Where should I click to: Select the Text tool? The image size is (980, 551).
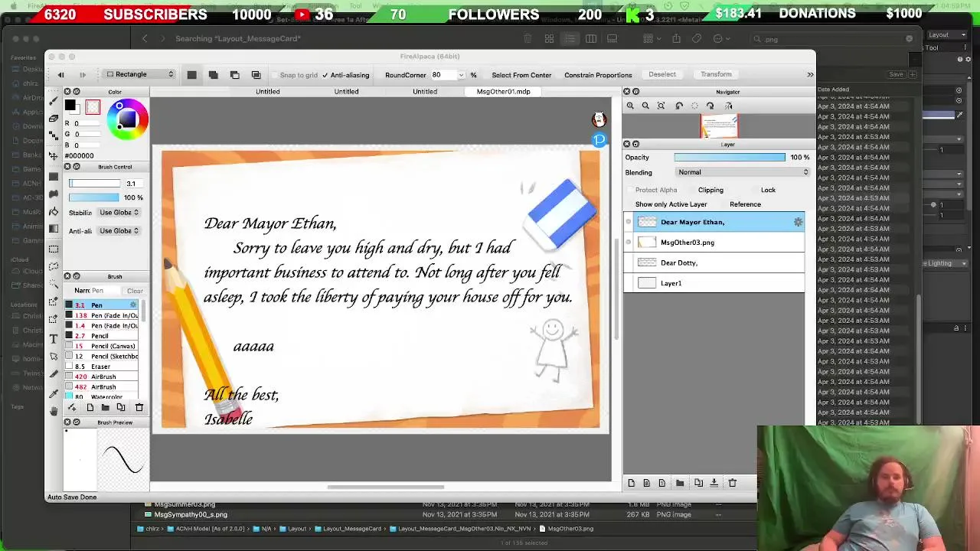click(x=54, y=339)
